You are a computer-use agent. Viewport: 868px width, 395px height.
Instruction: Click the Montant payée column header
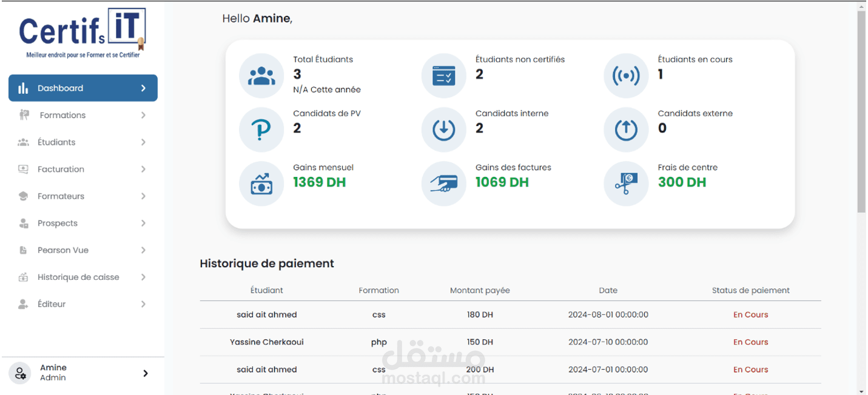coord(480,290)
